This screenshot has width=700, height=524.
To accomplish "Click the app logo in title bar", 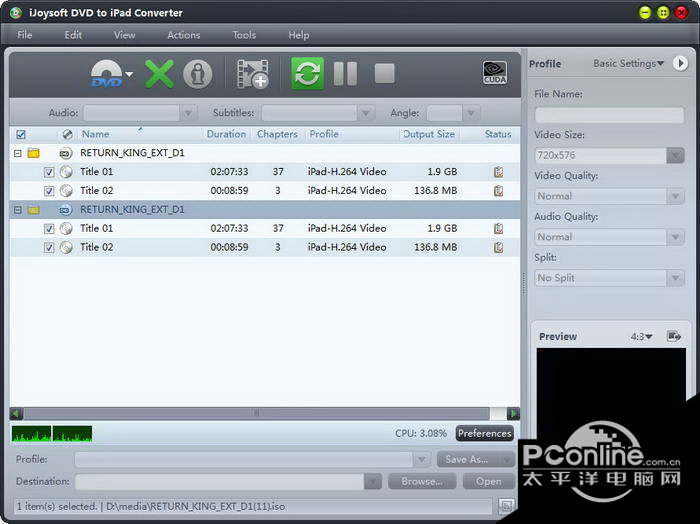I will click(15, 13).
